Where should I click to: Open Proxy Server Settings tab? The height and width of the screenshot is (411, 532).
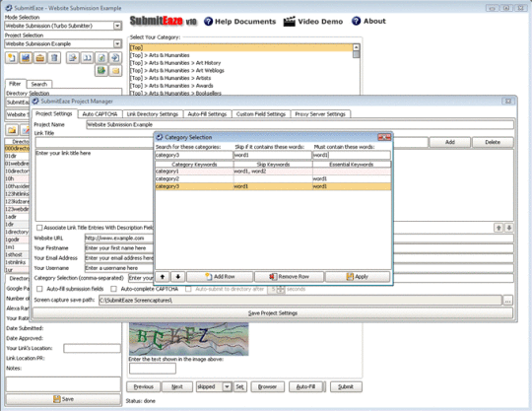point(320,114)
